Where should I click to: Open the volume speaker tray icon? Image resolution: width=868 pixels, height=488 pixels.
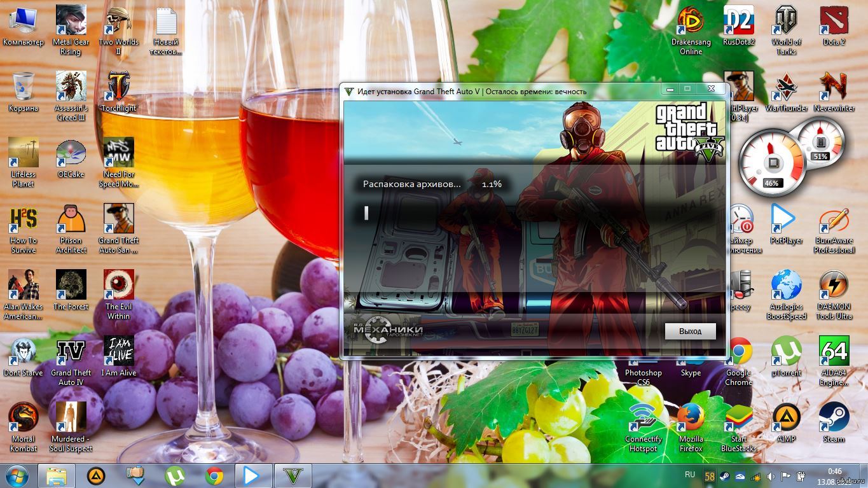(771, 477)
